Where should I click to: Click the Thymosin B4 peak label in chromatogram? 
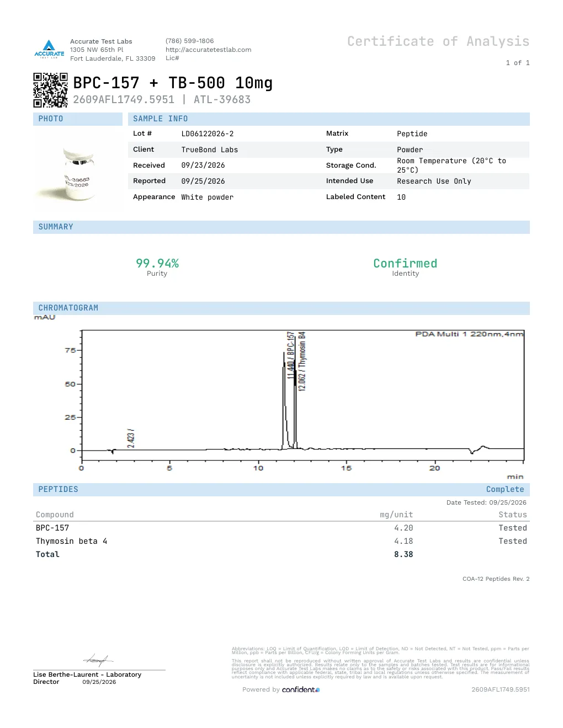point(302,361)
